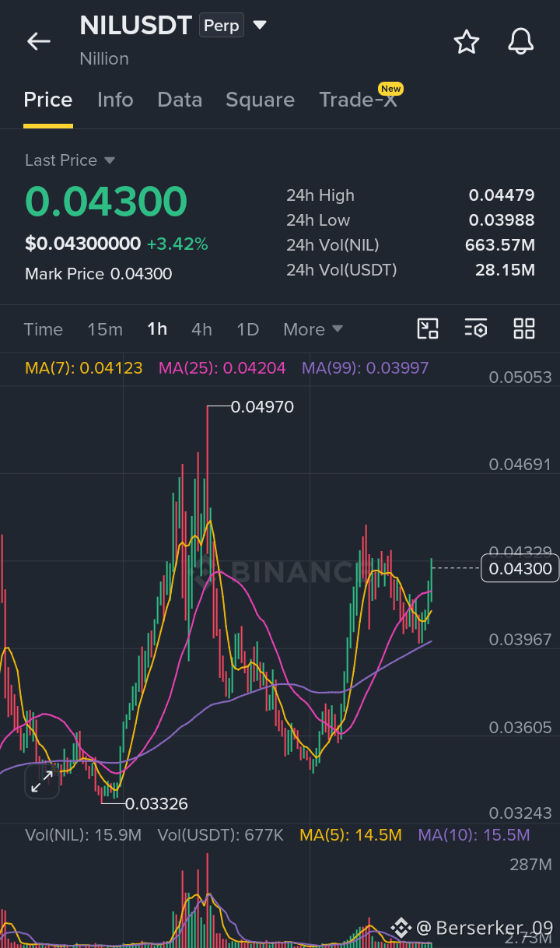Tap the 24h Vol(USDT) value 28.15M
560x948 pixels.
point(505,270)
